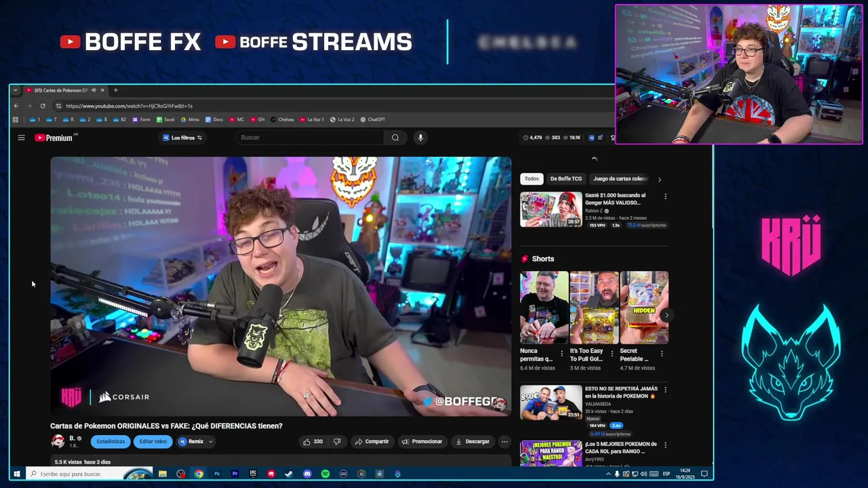Select the Juego de cartas colecc... chip
The width and height of the screenshot is (868, 488).
[x=620, y=179]
